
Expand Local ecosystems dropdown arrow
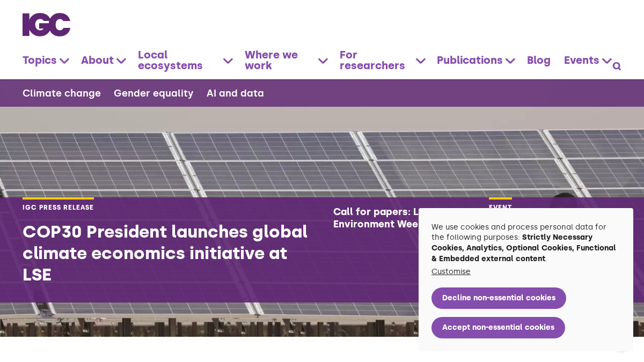tap(228, 61)
